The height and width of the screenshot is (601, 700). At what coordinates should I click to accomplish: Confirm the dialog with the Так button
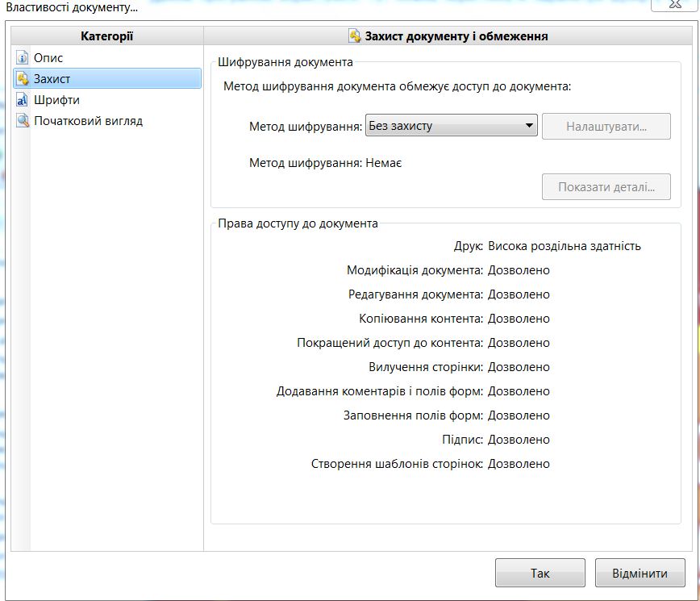(540, 574)
